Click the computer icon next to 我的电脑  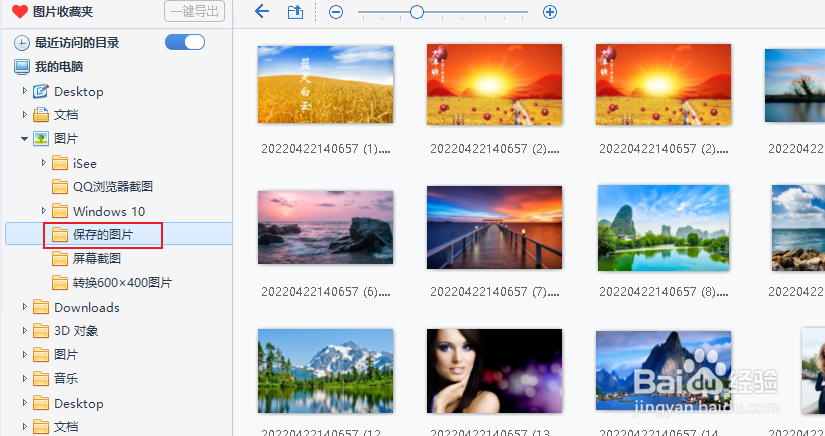tap(22, 67)
